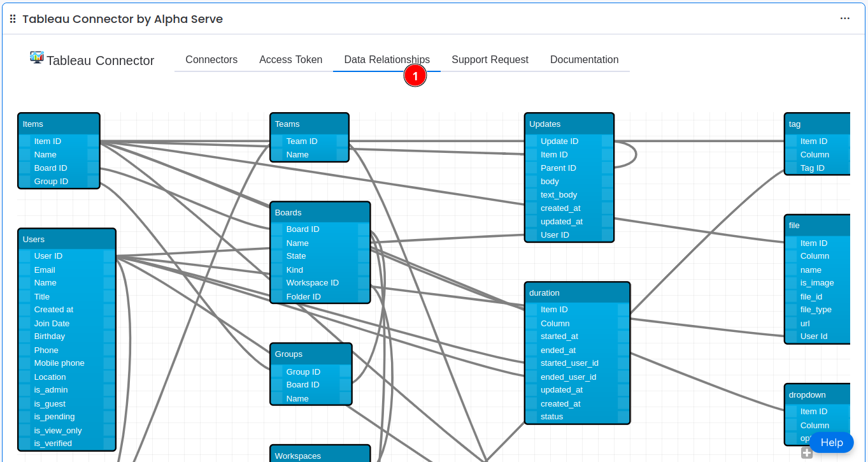This screenshot has width=868, height=462.
Task: Switch to the Connectors tab
Action: pos(211,60)
